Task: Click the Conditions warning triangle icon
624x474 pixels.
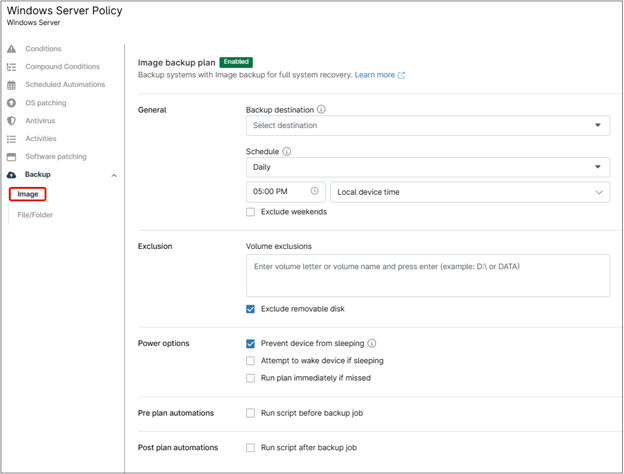Action: pos(12,49)
